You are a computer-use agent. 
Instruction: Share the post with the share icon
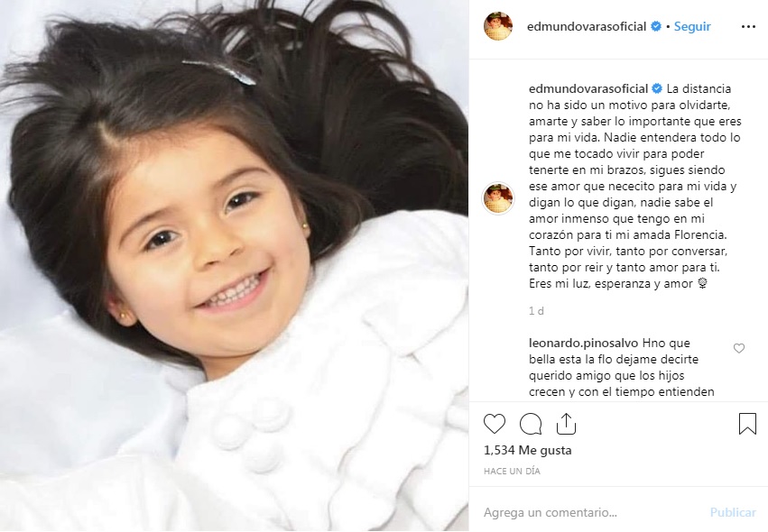click(566, 424)
